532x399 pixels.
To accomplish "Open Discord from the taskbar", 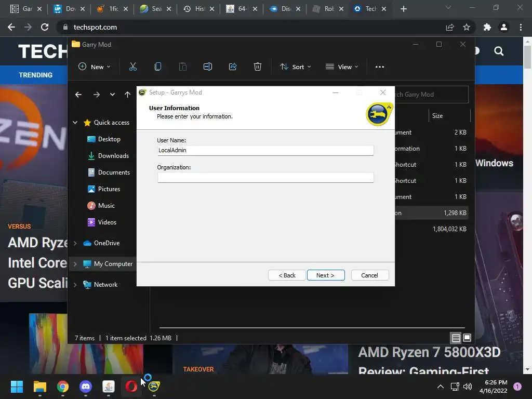I will point(86,386).
